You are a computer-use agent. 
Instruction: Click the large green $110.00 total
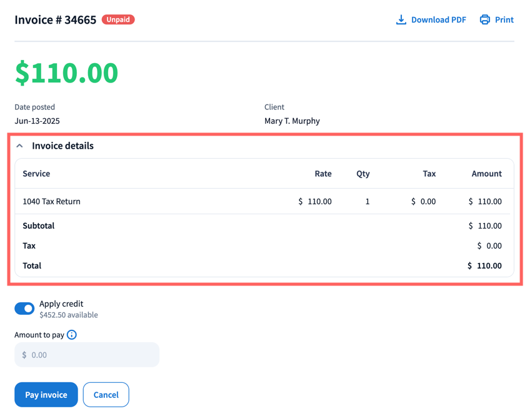(66, 73)
